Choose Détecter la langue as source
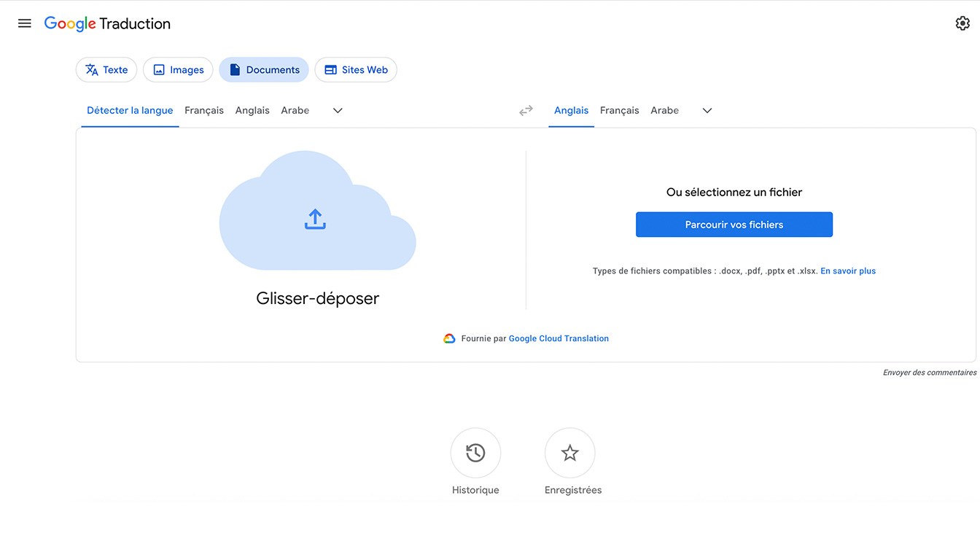Image resolution: width=980 pixels, height=560 pixels. 130,111
